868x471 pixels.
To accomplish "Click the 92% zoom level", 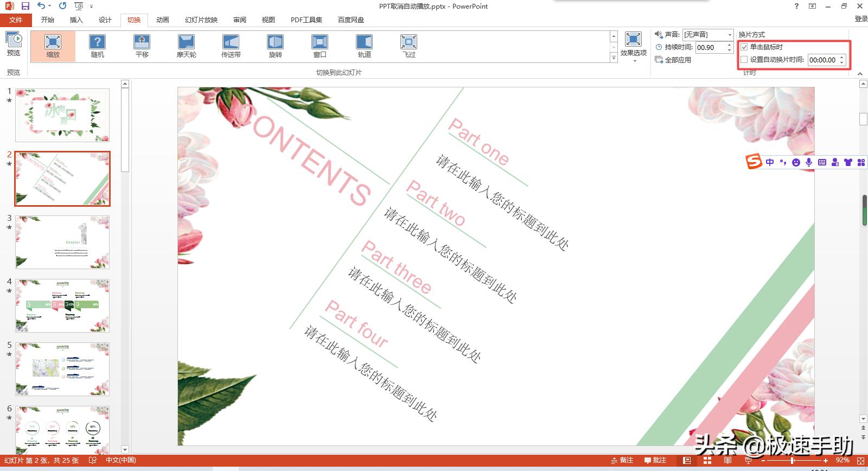I will click(x=842, y=460).
